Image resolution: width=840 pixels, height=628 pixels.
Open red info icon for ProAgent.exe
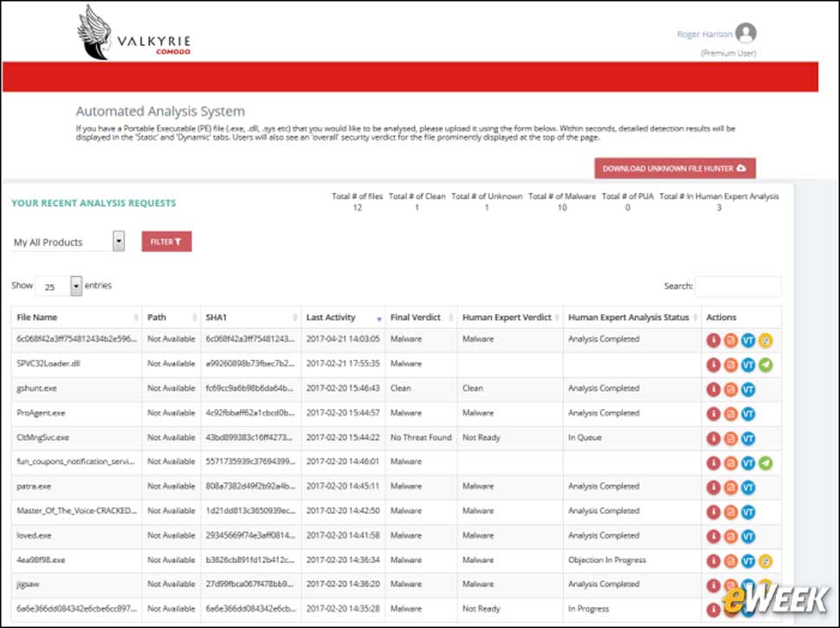click(x=713, y=414)
